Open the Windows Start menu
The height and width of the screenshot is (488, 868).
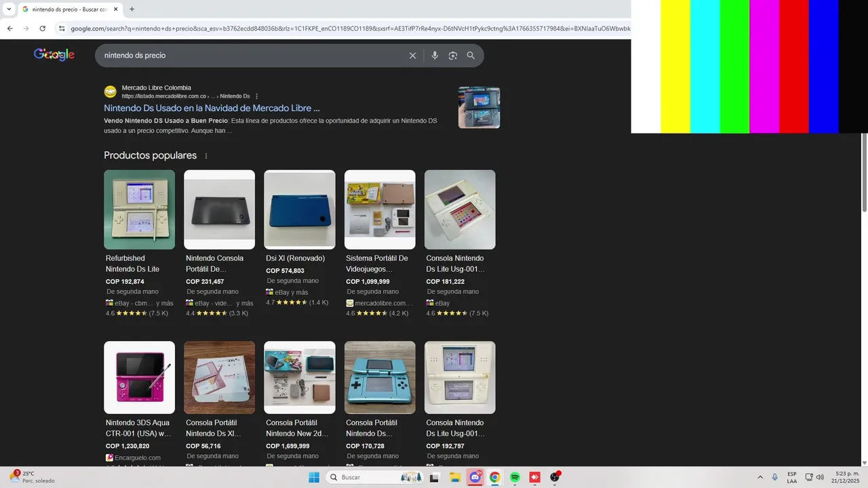click(x=314, y=477)
